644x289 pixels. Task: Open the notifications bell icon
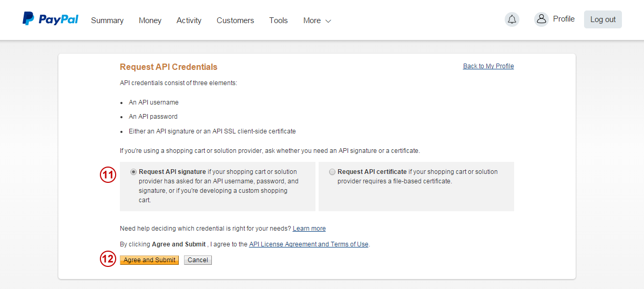[x=512, y=19]
